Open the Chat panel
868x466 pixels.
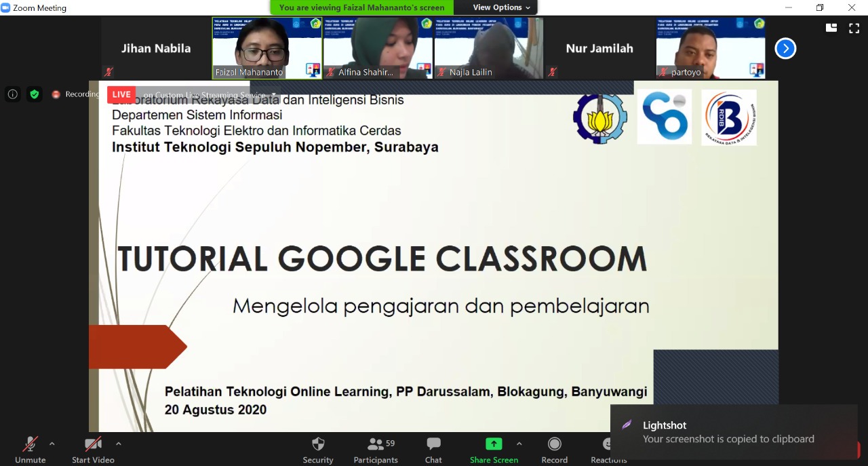point(433,449)
